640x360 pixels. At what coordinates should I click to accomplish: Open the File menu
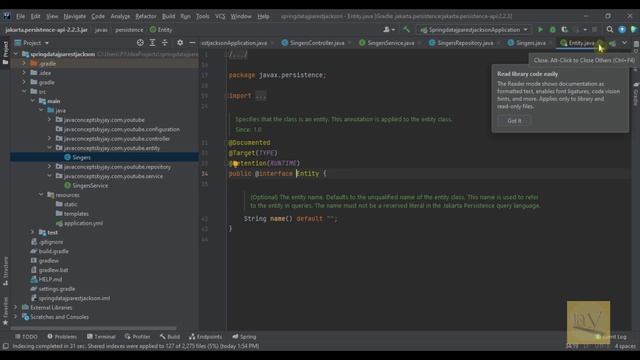(x=20, y=16)
